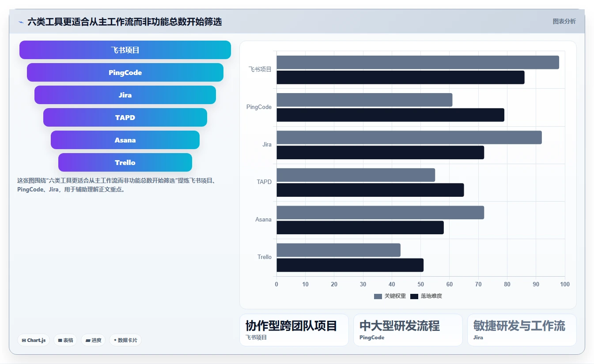Image resolution: width=594 pixels, height=364 pixels.
Task: Click the 图表分析 label in header
Action: point(564,21)
